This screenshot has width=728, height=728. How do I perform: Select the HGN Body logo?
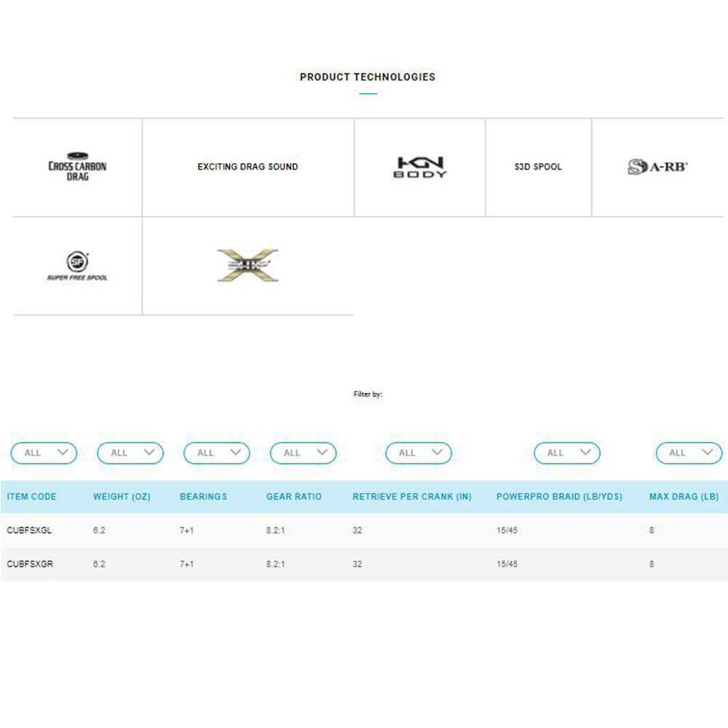pyautogui.click(x=420, y=167)
